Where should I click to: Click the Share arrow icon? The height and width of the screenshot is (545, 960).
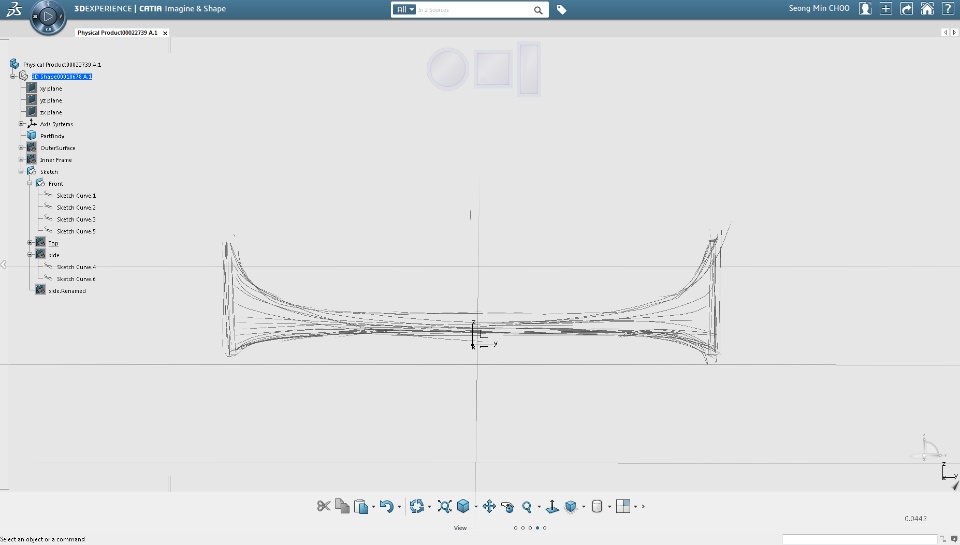pyautogui.click(x=907, y=9)
